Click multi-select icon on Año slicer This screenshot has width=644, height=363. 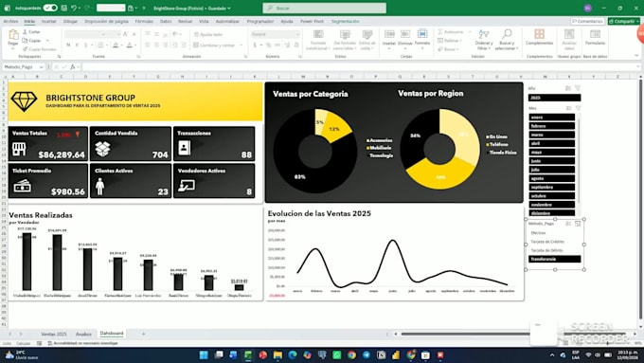[x=568, y=88]
